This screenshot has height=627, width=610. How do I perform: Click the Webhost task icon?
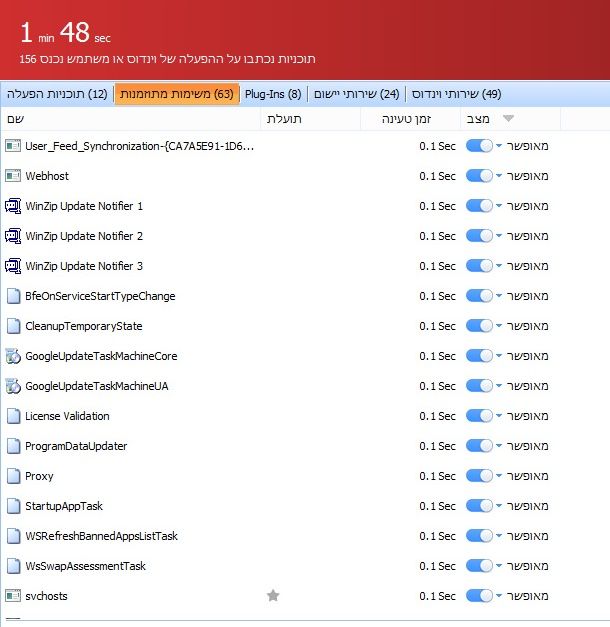(13, 176)
